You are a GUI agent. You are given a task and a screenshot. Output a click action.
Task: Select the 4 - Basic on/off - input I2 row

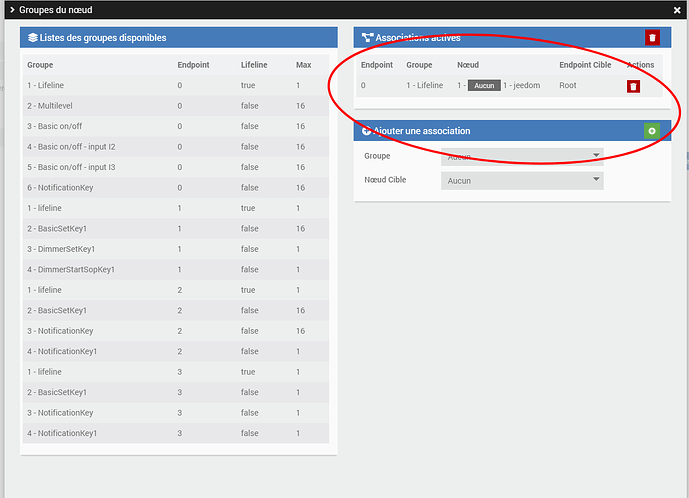(x=176, y=147)
